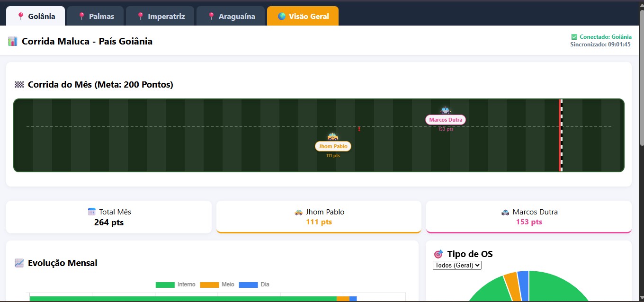Click the chart icon beside Evolução Mensal
The image size is (644, 302).
[19, 263]
